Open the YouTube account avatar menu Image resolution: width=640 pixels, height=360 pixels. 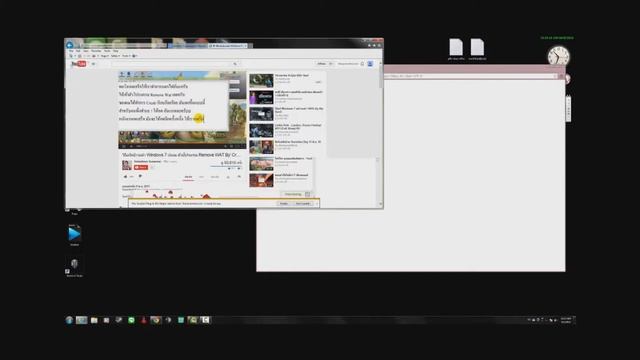370,64
